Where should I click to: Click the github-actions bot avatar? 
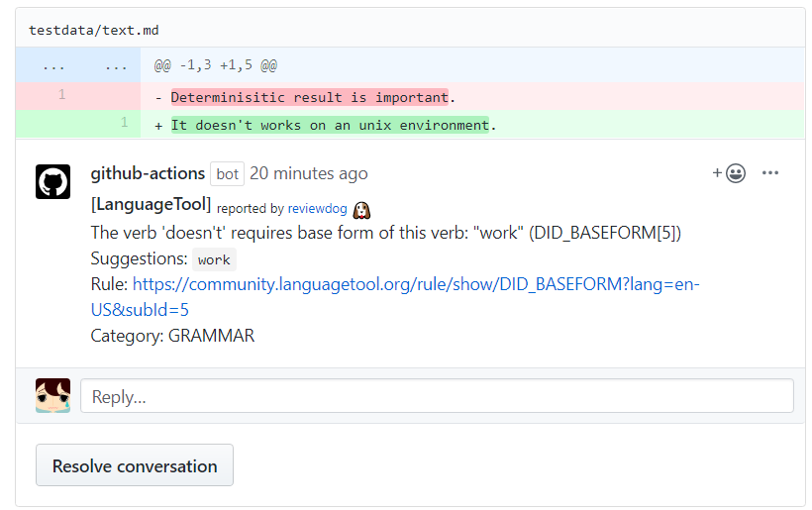click(x=52, y=182)
